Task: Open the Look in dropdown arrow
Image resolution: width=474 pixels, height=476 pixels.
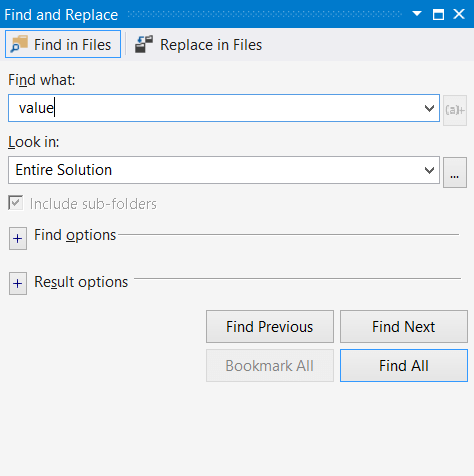Action: click(429, 170)
